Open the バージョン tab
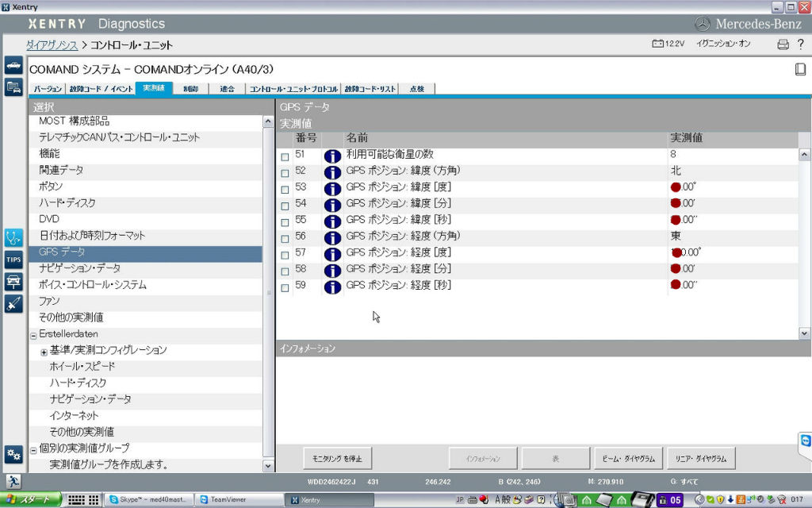This screenshot has height=508, width=812. [x=47, y=89]
